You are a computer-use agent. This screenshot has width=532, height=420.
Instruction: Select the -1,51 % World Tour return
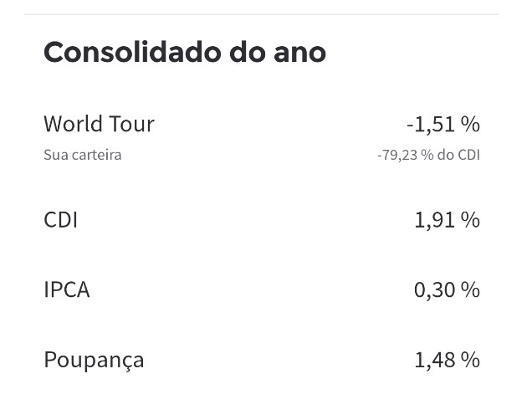[x=443, y=124]
